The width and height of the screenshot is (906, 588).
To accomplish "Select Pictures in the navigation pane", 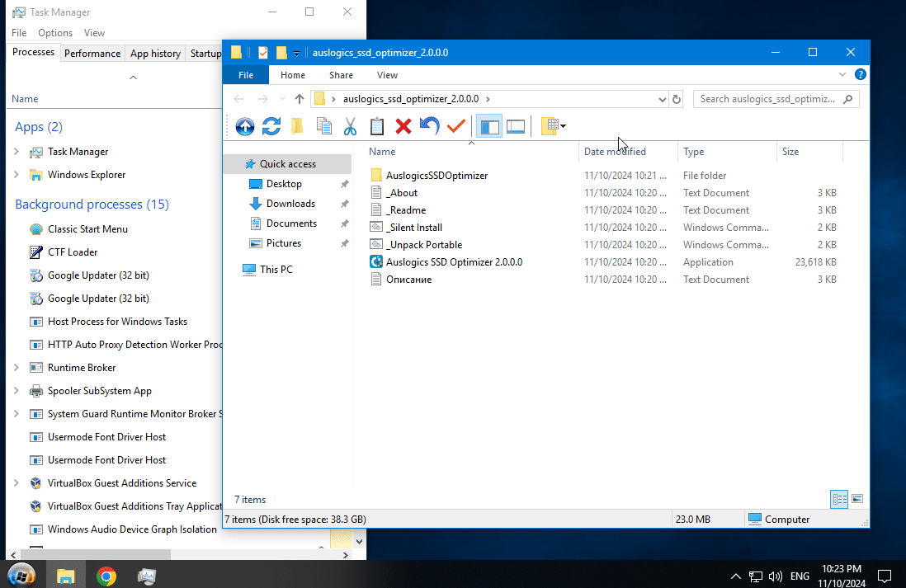I will coord(284,243).
